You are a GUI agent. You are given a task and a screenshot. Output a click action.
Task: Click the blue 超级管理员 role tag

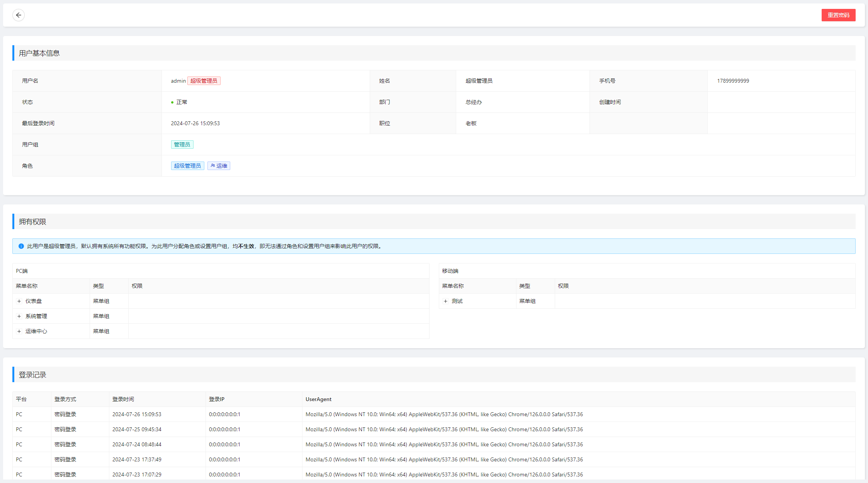[x=187, y=166]
